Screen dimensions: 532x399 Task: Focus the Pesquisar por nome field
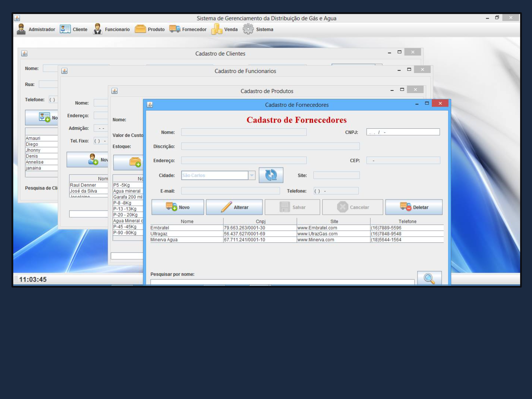pyautogui.click(x=282, y=282)
